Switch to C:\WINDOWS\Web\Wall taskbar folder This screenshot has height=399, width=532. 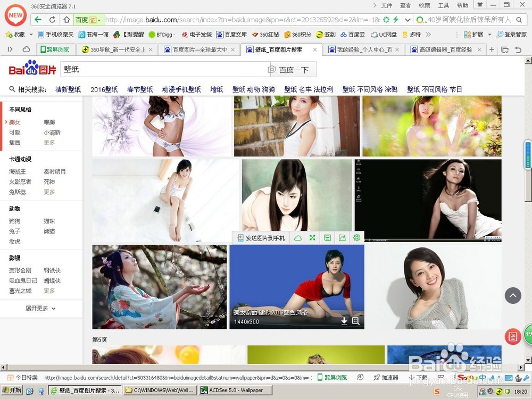pos(160,390)
